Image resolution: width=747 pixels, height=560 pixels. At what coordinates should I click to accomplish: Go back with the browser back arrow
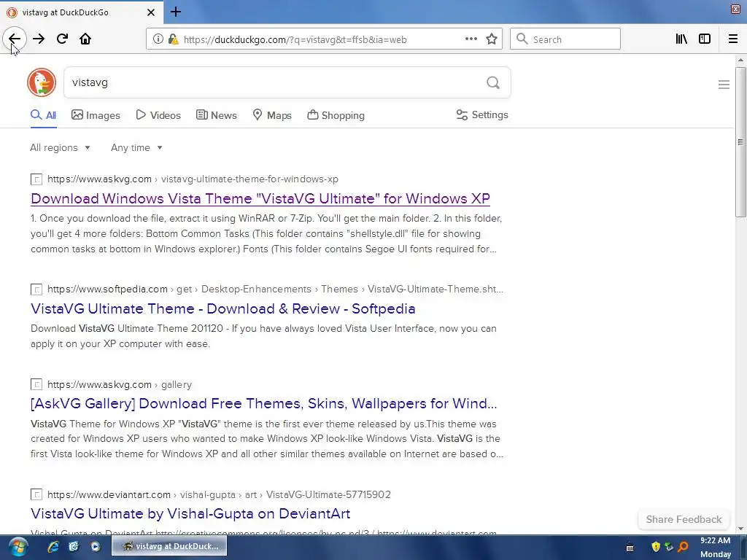(15, 39)
